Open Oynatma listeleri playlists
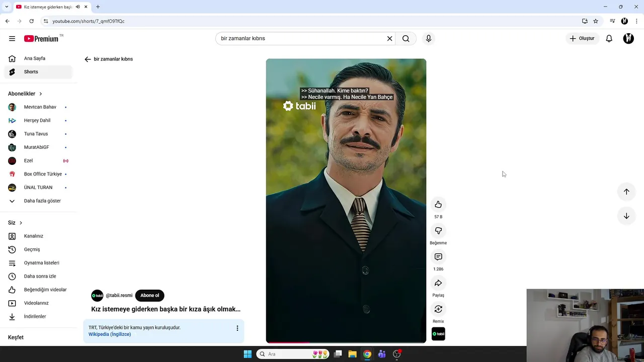Image resolution: width=644 pixels, height=362 pixels. pyautogui.click(x=38, y=263)
